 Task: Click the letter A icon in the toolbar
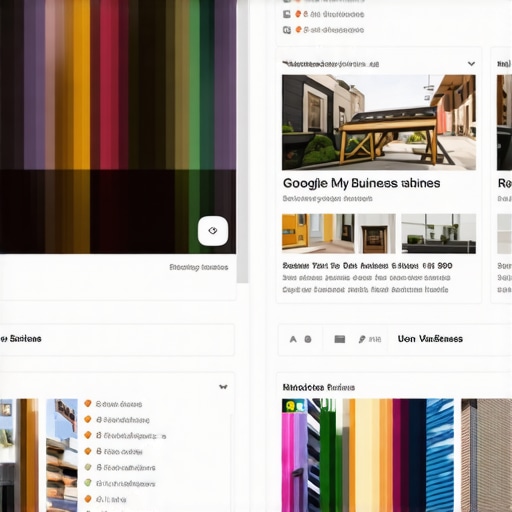coord(293,339)
